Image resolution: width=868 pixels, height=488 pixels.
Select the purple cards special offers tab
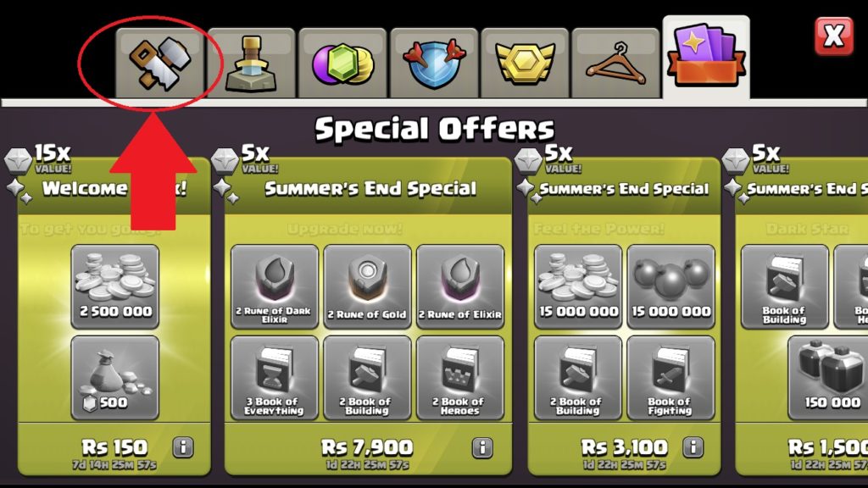(x=706, y=58)
